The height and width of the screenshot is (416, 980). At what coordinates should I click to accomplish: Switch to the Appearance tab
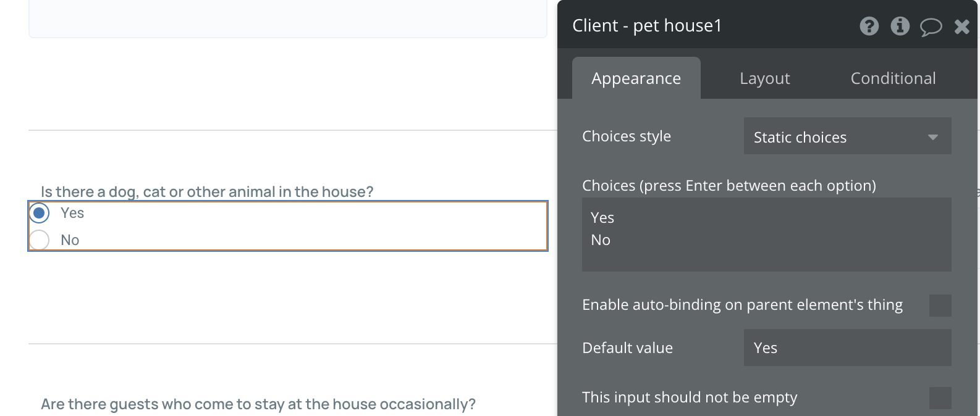(x=636, y=78)
